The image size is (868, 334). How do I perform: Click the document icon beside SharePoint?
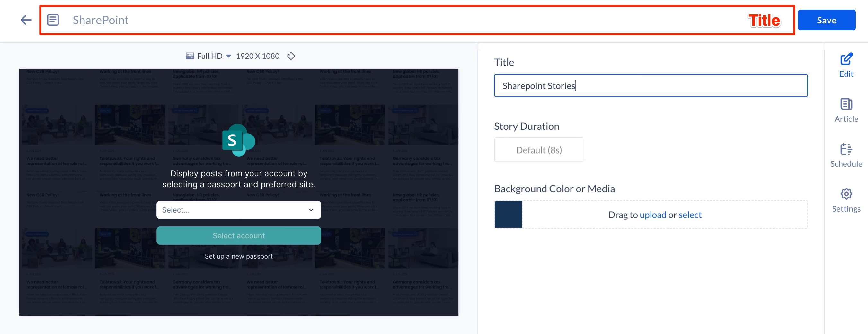tap(53, 20)
